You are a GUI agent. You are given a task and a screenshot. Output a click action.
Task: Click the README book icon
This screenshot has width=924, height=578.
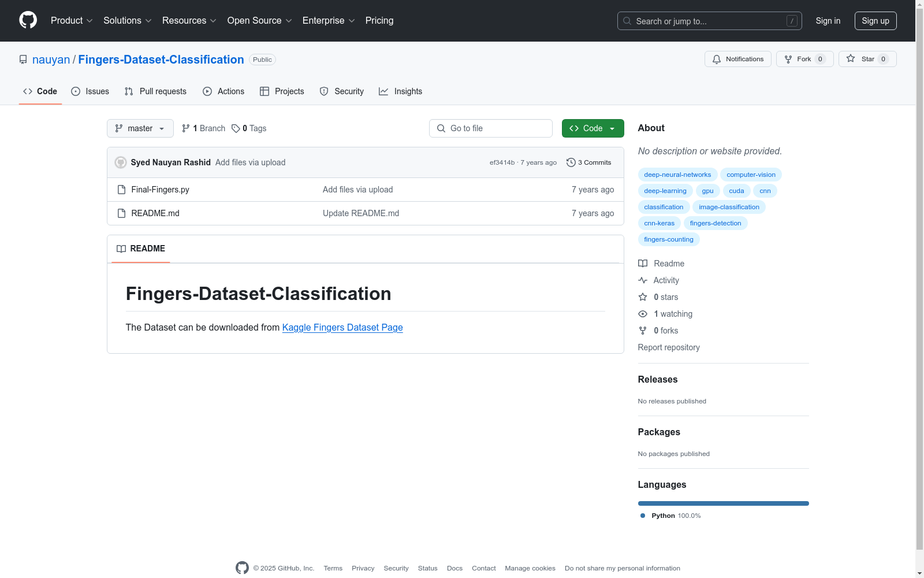tap(121, 249)
